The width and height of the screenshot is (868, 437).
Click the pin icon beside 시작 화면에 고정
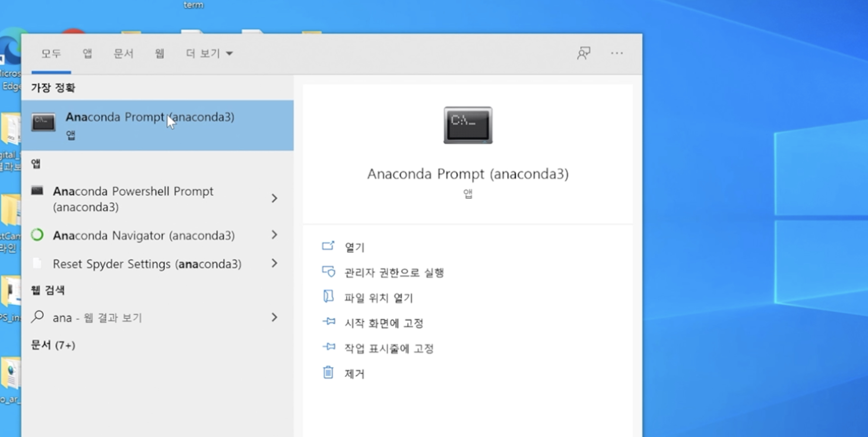[329, 322]
